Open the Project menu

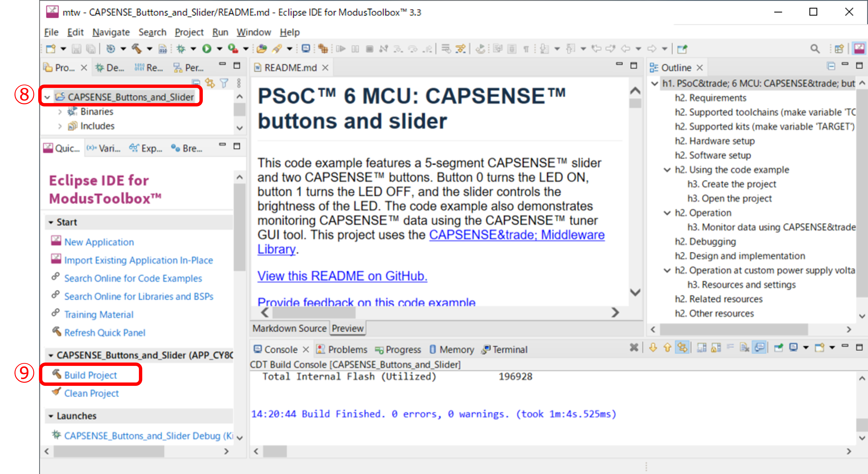(x=189, y=32)
